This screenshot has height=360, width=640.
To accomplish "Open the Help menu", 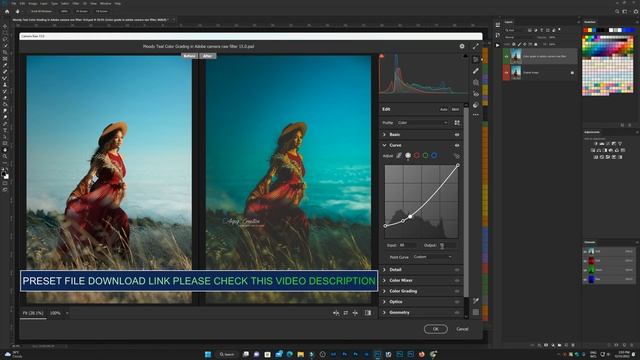I will (x=118, y=3).
